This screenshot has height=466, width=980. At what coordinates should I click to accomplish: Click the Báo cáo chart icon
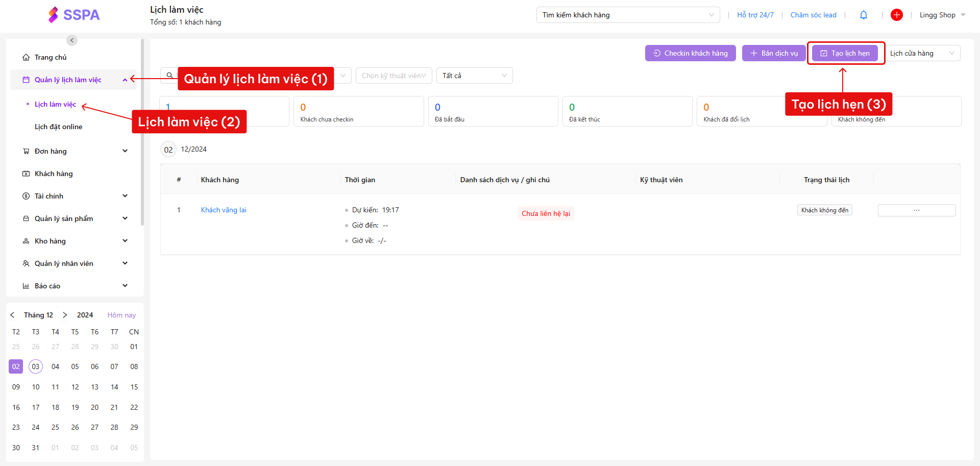(26, 286)
